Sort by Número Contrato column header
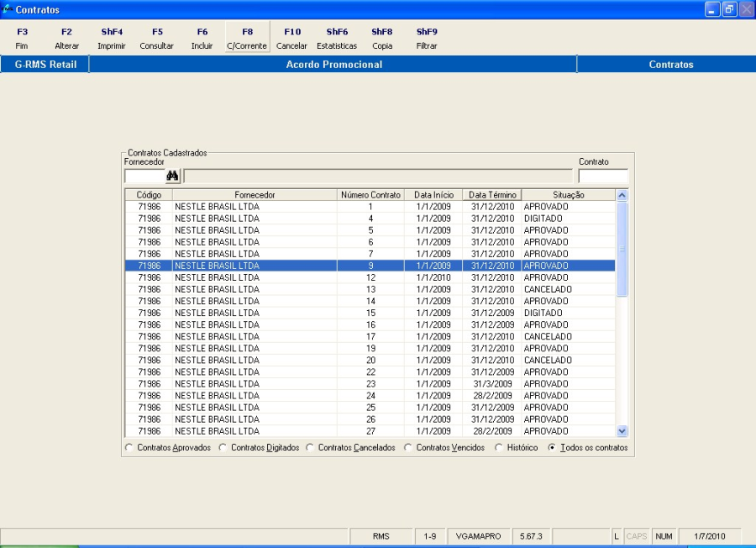Screen dimensions: 756x548 (370, 195)
